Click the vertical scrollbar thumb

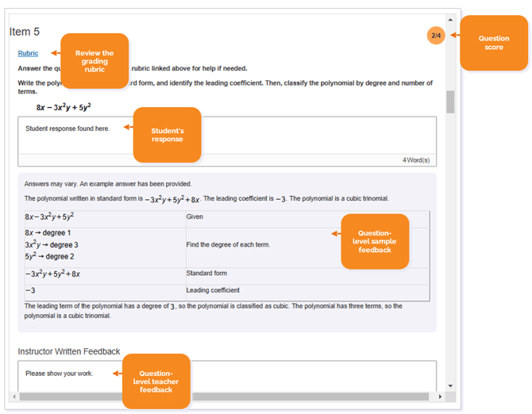click(450, 102)
